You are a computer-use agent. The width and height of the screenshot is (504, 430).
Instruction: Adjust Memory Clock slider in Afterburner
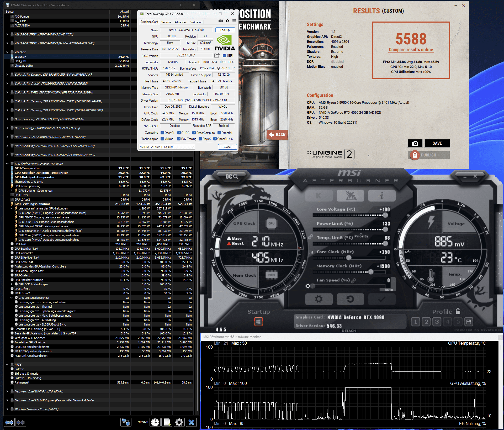[x=371, y=272]
